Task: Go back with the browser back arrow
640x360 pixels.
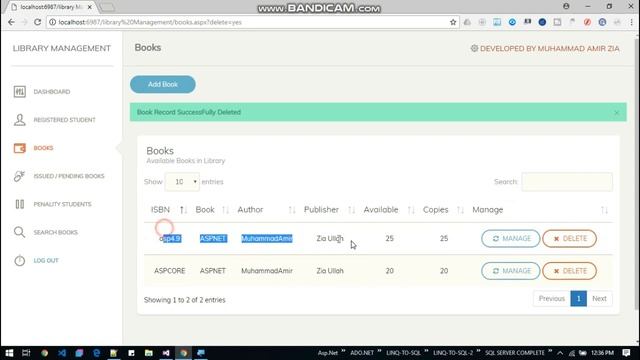Action: pyautogui.click(x=11, y=22)
